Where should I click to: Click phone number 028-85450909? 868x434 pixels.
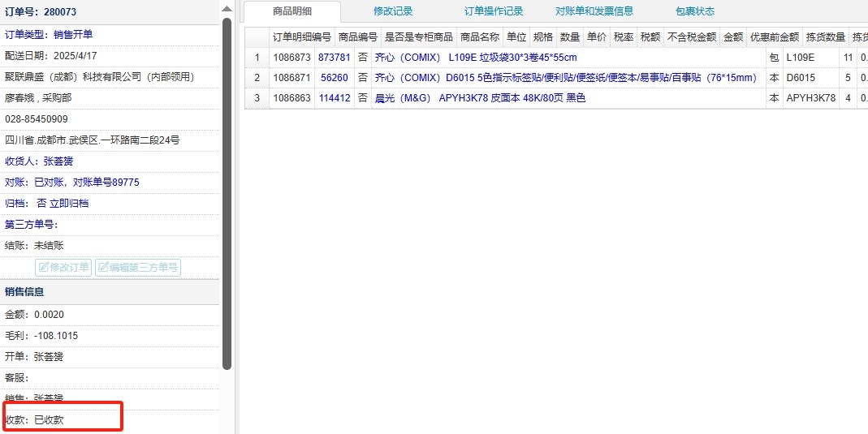pyautogui.click(x=37, y=119)
